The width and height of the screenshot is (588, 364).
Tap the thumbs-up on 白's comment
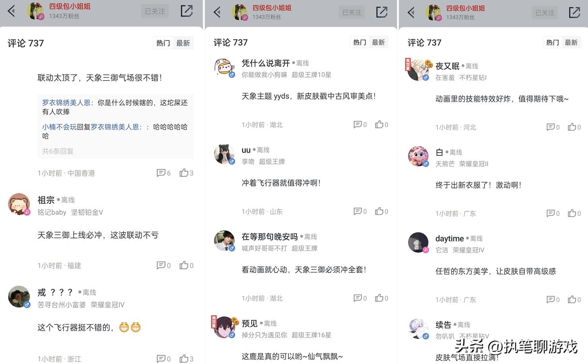click(x=572, y=213)
